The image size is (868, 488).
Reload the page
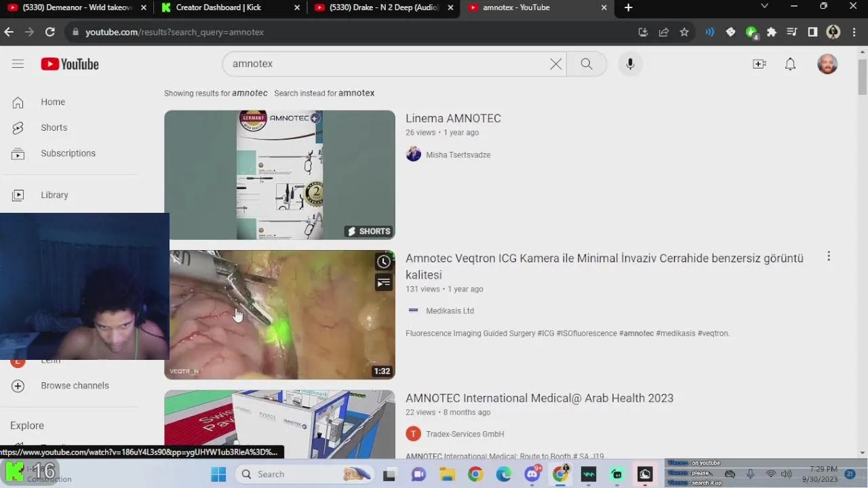point(50,32)
